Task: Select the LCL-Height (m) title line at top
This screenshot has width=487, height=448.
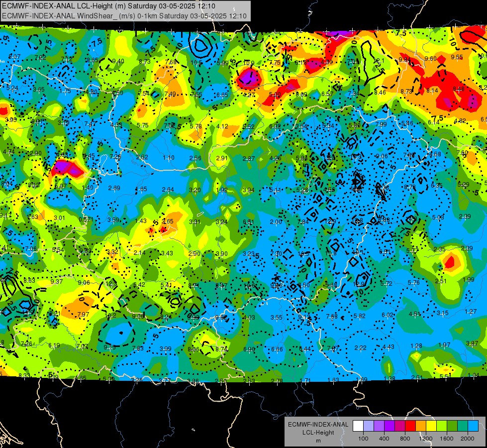Action: [109, 6]
